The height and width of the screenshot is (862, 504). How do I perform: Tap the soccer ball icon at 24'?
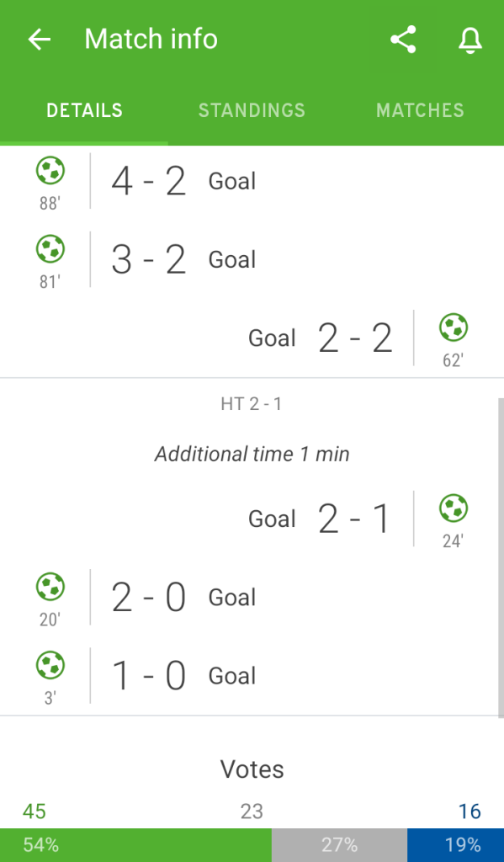[454, 508]
